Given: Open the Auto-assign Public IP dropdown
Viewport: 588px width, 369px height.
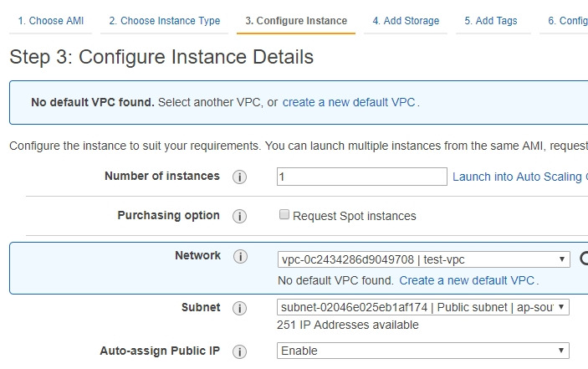Looking at the screenshot, I should [x=423, y=351].
